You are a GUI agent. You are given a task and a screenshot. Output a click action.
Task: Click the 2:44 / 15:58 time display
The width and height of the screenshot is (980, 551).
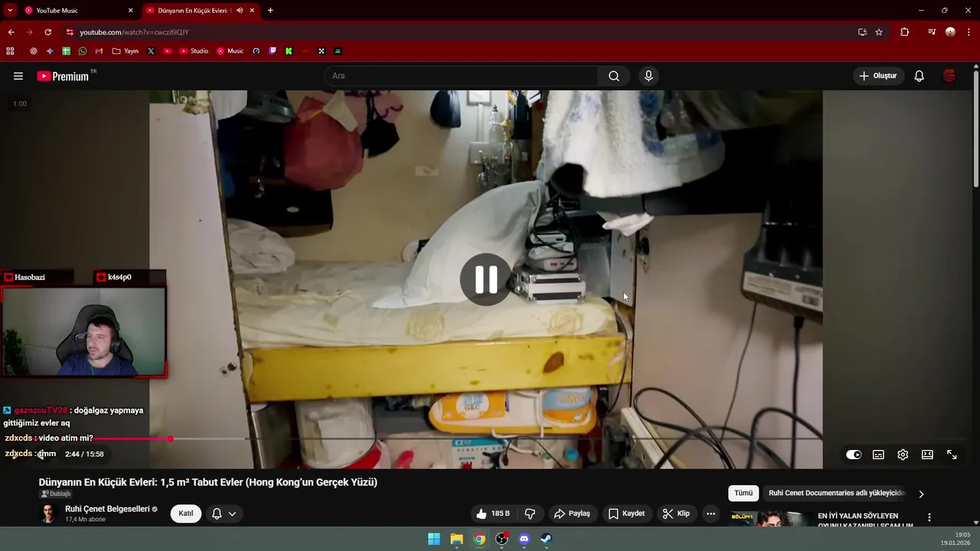84,454
